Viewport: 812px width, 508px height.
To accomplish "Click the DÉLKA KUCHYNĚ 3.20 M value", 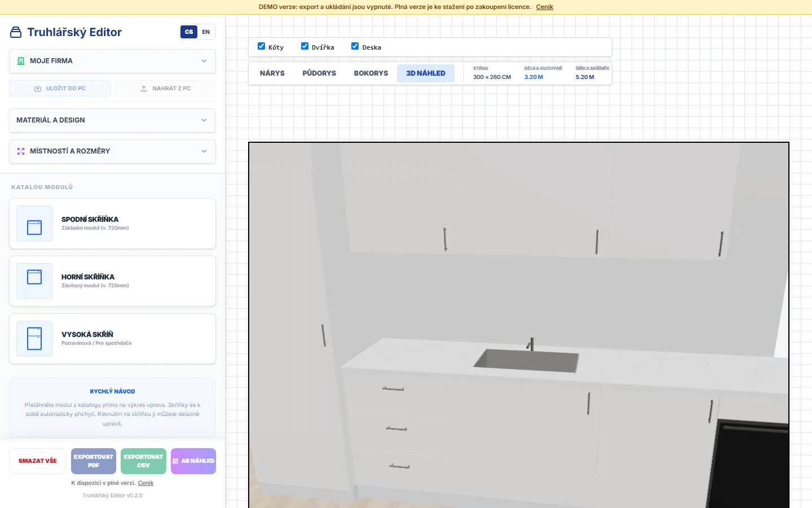I will [534, 77].
